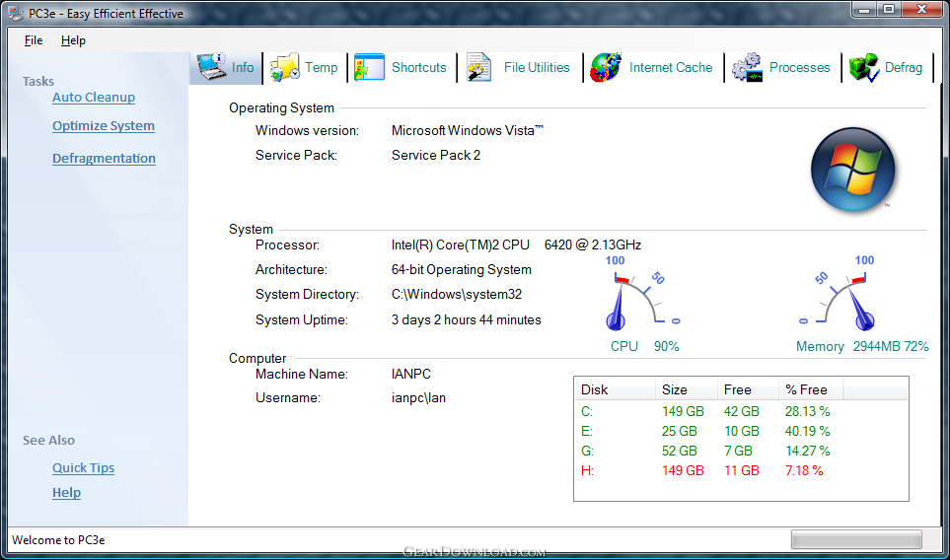Click the Windows Vista logo orb

[852, 169]
